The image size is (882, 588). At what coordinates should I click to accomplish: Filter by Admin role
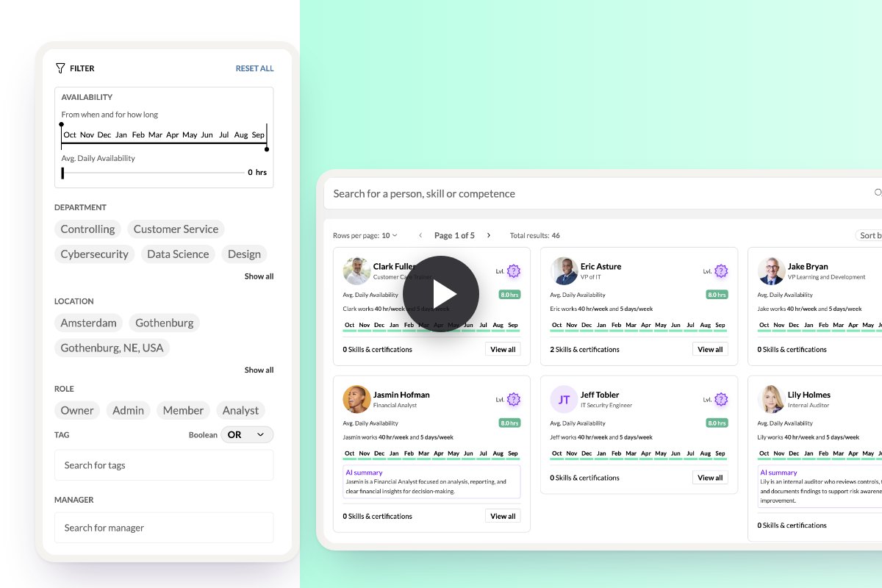point(128,410)
